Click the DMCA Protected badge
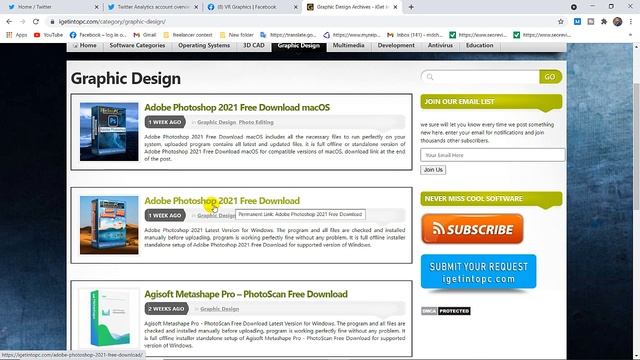 (x=446, y=311)
